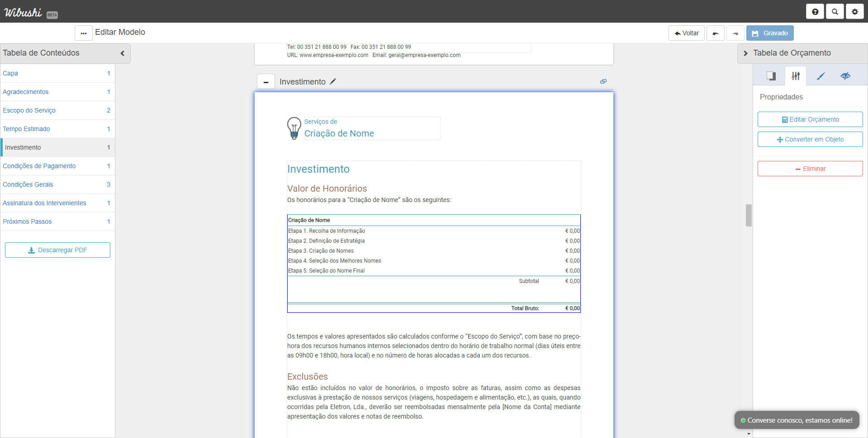The height and width of the screenshot is (438, 868).
Task: Select Investimento in the contents table
Action: click(57, 147)
